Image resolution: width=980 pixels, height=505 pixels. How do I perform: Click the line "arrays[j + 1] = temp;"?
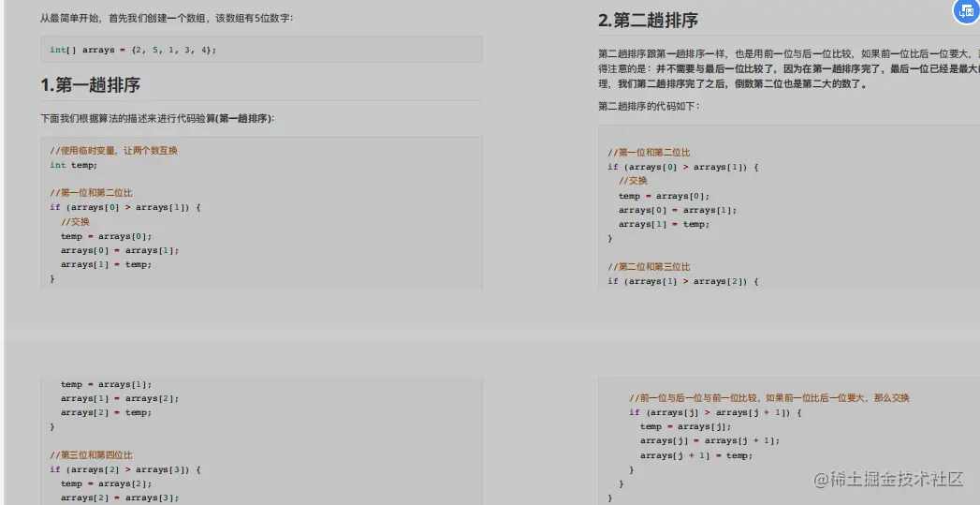pos(695,455)
